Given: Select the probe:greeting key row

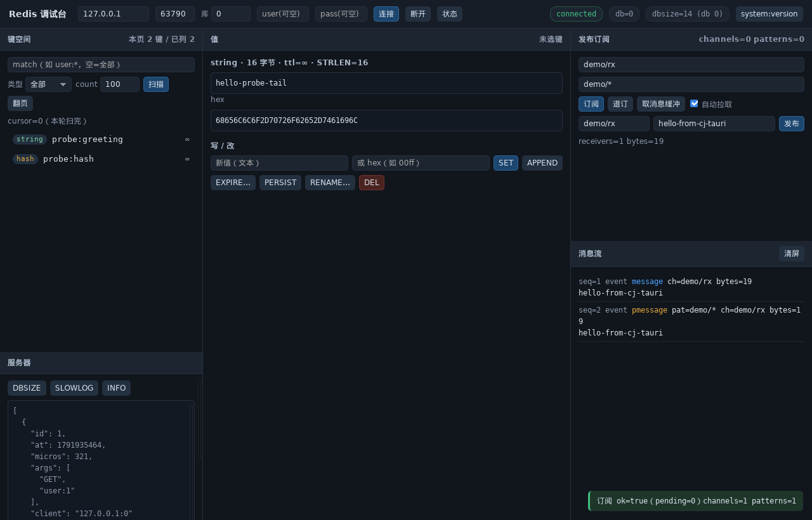Looking at the screenshot, I should [101, 140].
